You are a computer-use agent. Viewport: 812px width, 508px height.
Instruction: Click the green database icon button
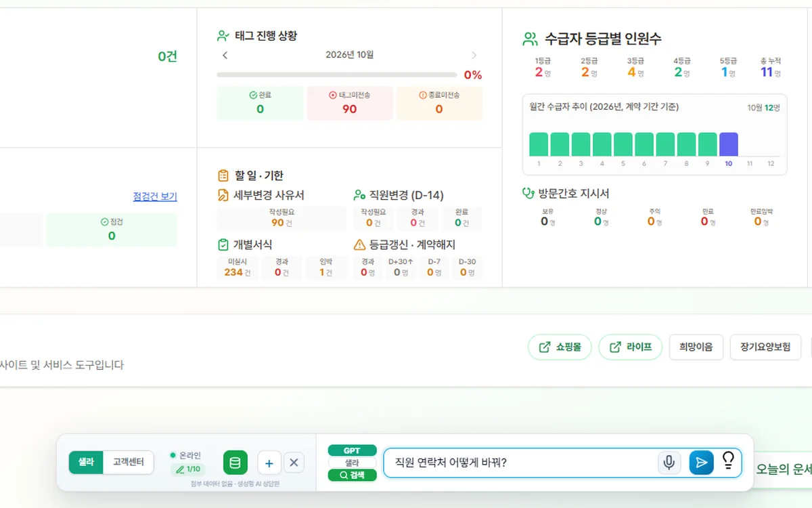coord(235,463)
